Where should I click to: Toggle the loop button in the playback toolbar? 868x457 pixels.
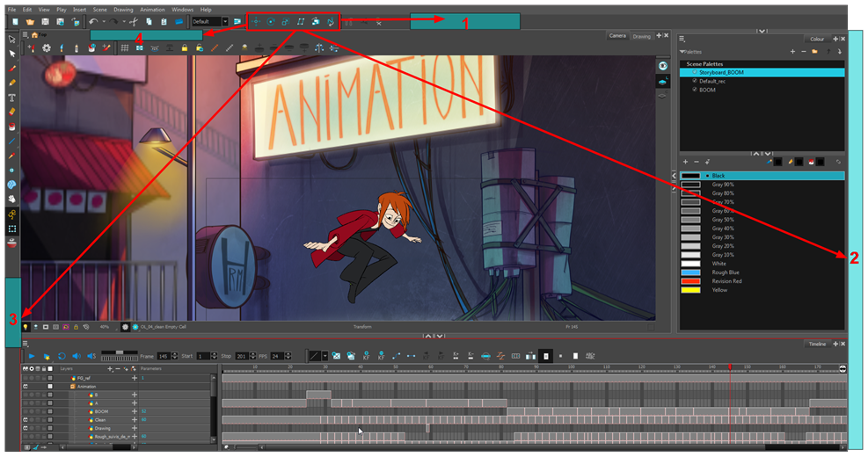click(62, 356)
